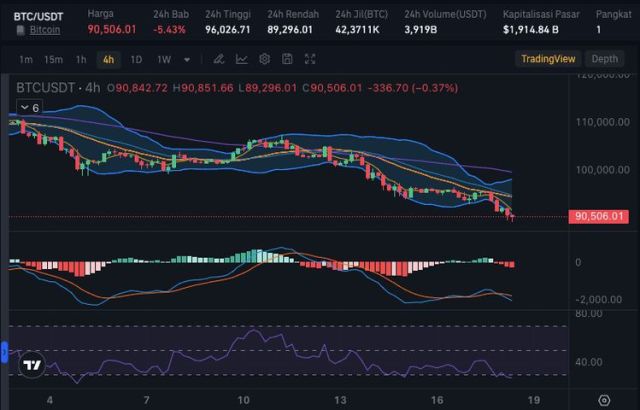Select the 15m interval tab
The width and height of the screenshot is (640, 410).
tap(53, 59)
